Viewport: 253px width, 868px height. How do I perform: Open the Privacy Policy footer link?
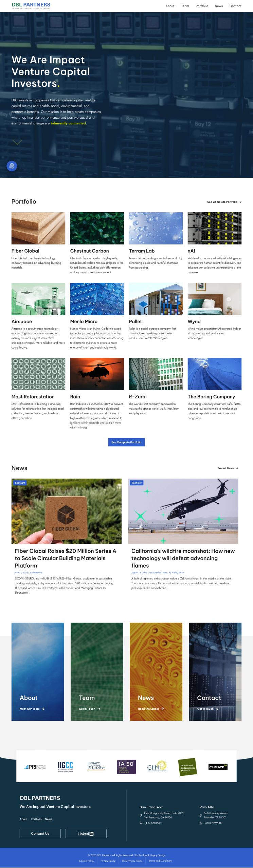pyautogui.click(x=108, y=861)
